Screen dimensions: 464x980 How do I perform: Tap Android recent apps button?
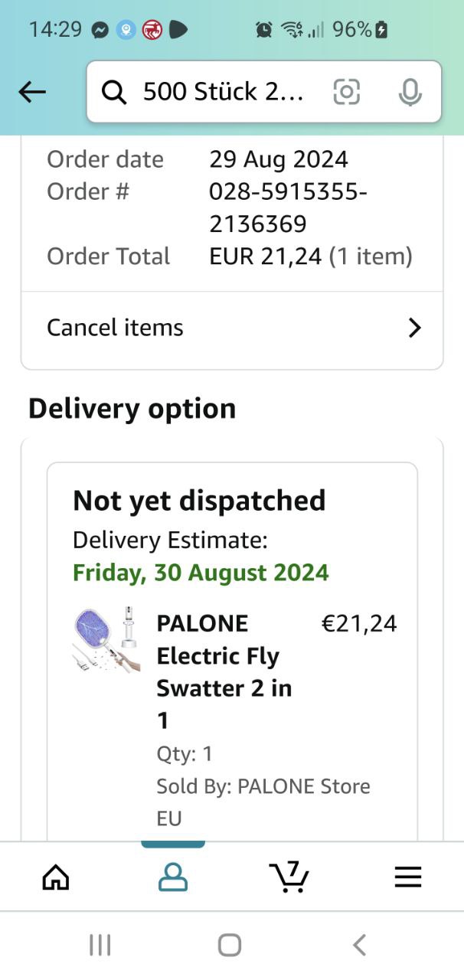tap(100, 946)
